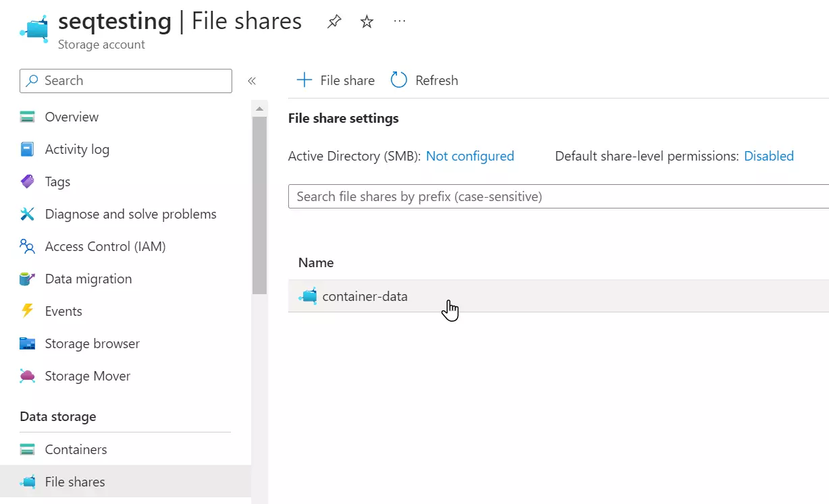The width and height of the screenshot is (829, 504).
Task: Focus the sidebar Search box
Action: pos(126,81)
